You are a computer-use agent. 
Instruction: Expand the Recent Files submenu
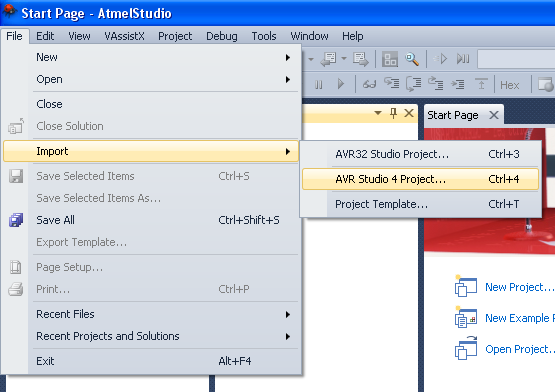pyautogui.click(x=151, y=314)
